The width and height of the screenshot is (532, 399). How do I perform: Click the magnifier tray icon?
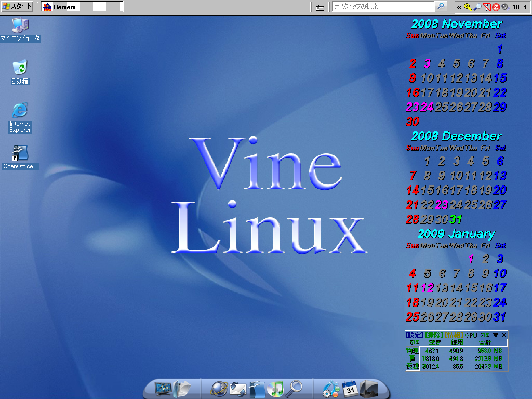coord(477,7)
